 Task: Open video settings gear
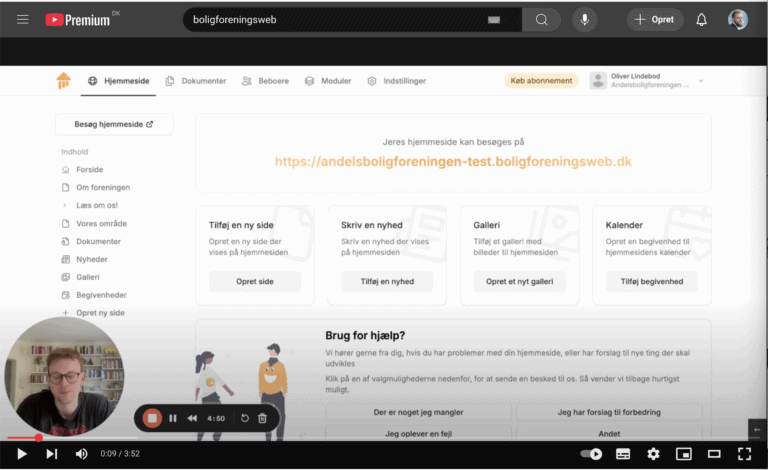(x=653, y=454)
